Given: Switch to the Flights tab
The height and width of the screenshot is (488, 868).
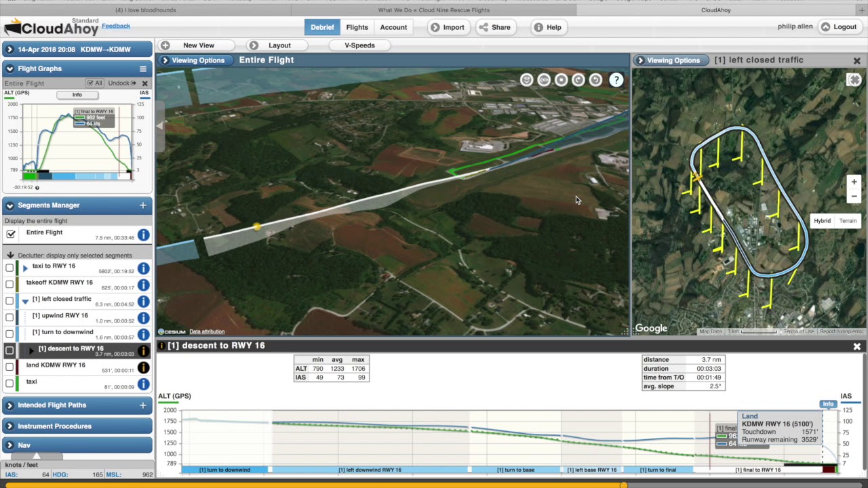Looking at the screenshot, I should pyautogui.click(x=357, y=27).
